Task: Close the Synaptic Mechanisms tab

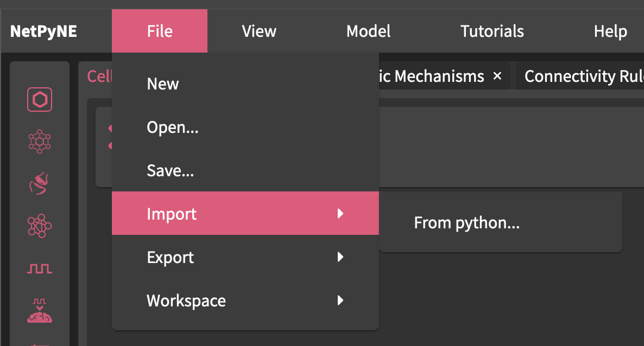Action: tap(497, 76)
